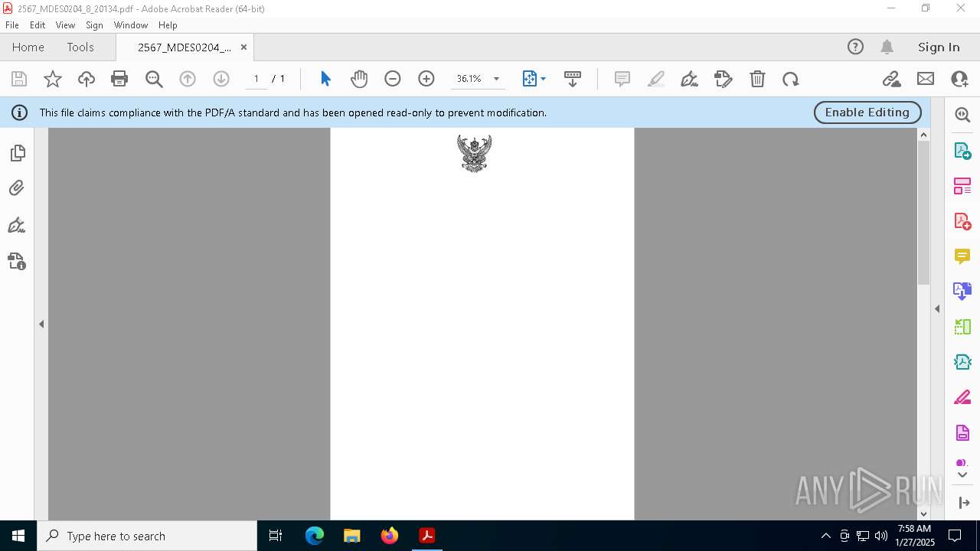Click the info icon in the PDF/A banner
Viewport: 980px width, 551px height.
point(19,113)
